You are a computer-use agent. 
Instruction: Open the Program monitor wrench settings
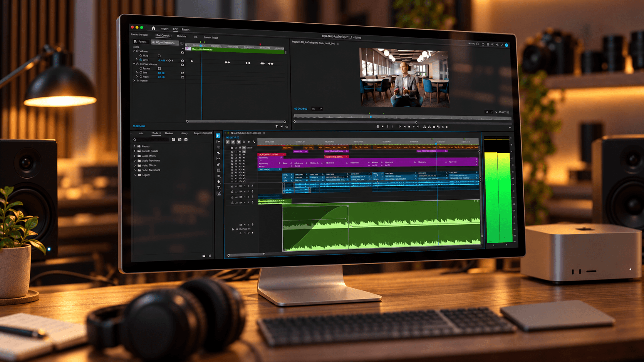point(496,112)
